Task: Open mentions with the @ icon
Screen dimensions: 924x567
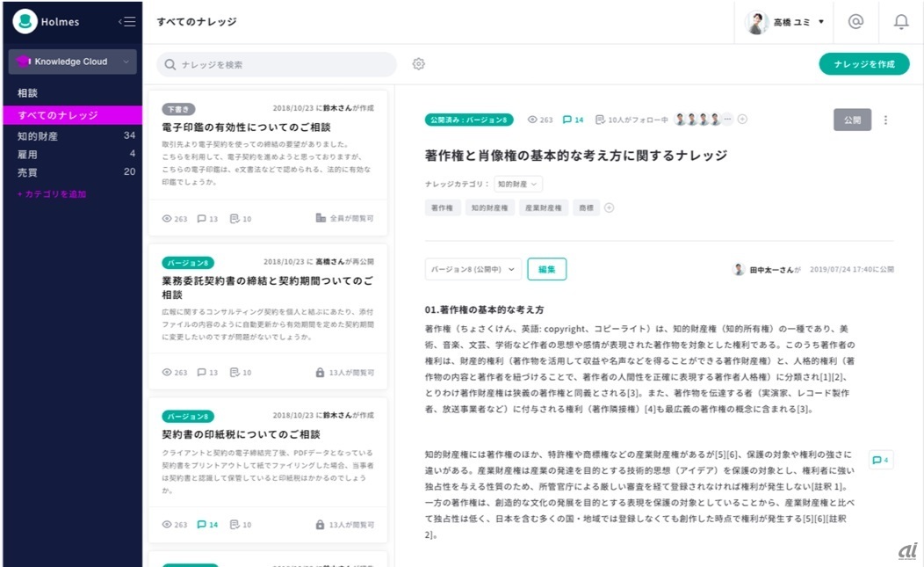Action: (x=855, y=22)
